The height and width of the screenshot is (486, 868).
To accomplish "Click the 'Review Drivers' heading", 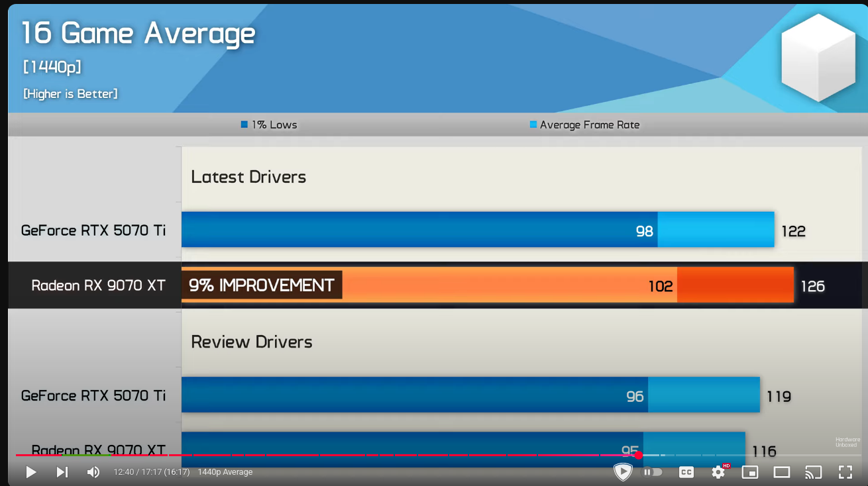I will click(252, 342).
